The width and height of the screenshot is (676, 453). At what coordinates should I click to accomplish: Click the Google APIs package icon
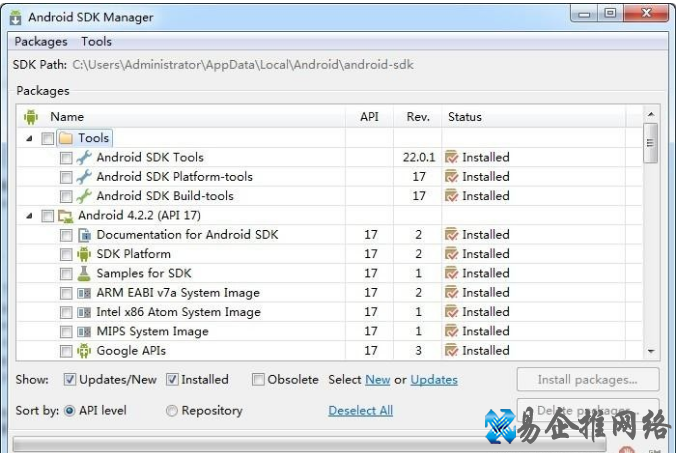[x=84, y=351]
